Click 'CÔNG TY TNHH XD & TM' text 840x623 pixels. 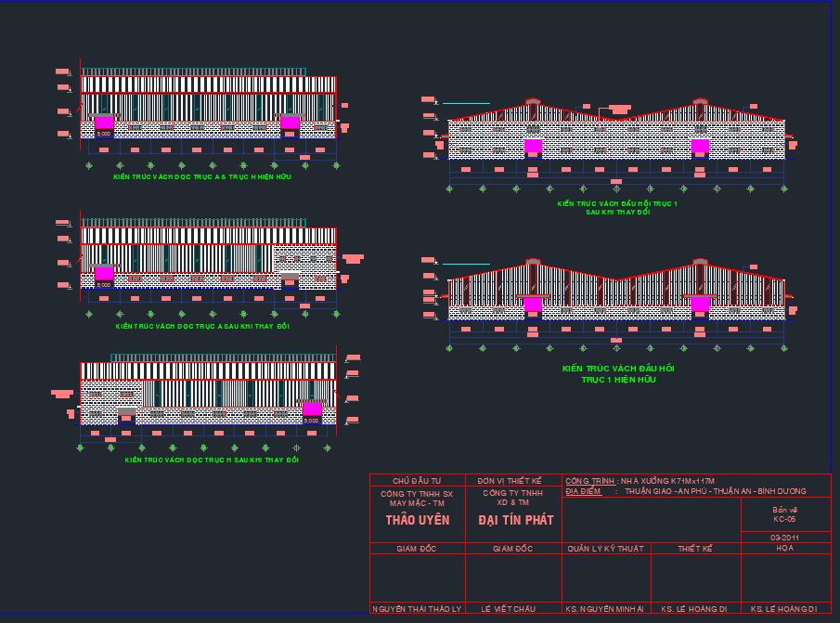pyautogui.click(x=512, y=498)
